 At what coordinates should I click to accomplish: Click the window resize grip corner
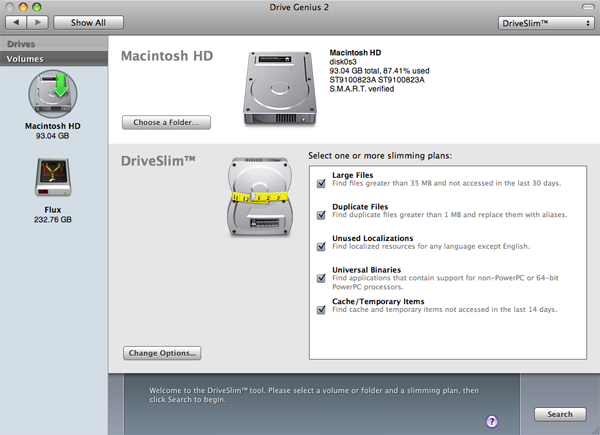click(x=595, y=430)
